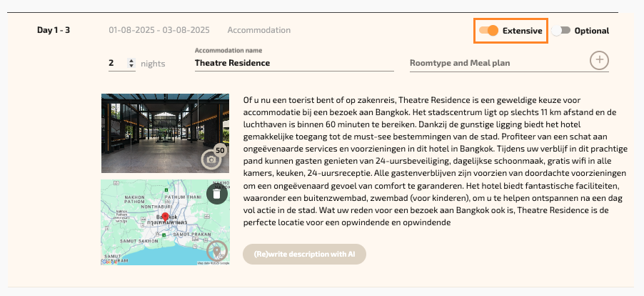This screenshot has height=296, width=644.
Task: Click the Bangkok map thumbnail
Action: coord(165,222)
